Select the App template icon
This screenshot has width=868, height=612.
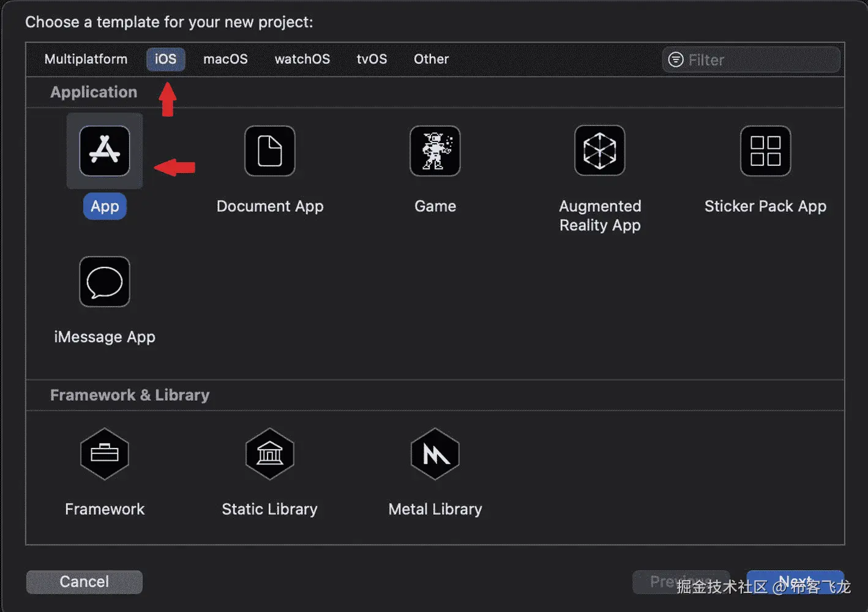[105, 151]
